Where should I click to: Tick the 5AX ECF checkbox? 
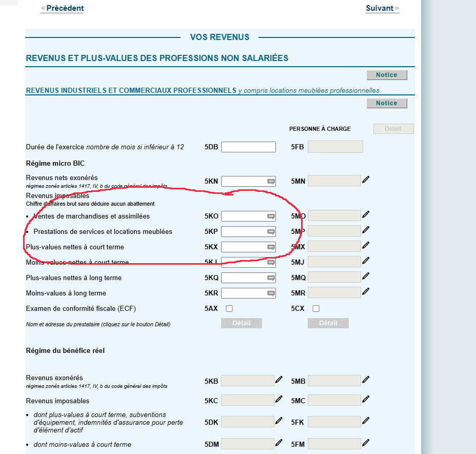(229, 308)
